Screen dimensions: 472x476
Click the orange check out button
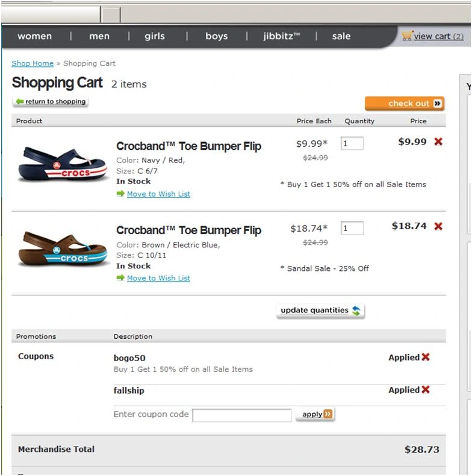(x=405, y=104)
